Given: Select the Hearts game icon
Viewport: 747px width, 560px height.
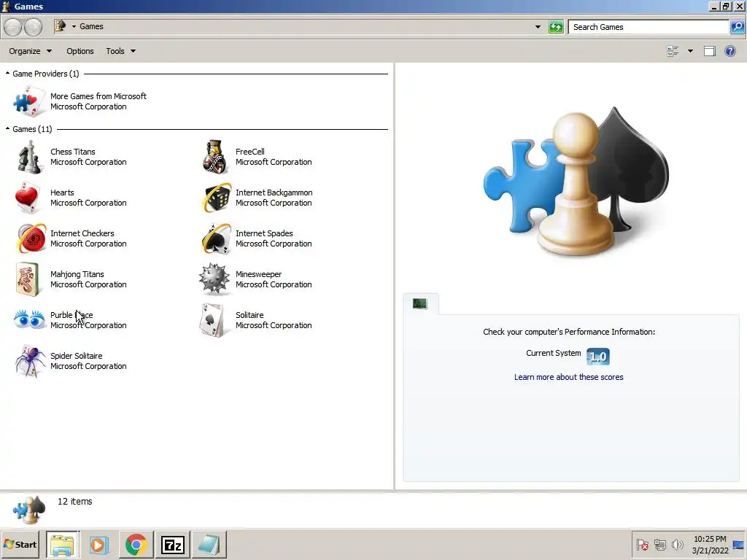Looking at the screenshot, I should pos(27,198).
